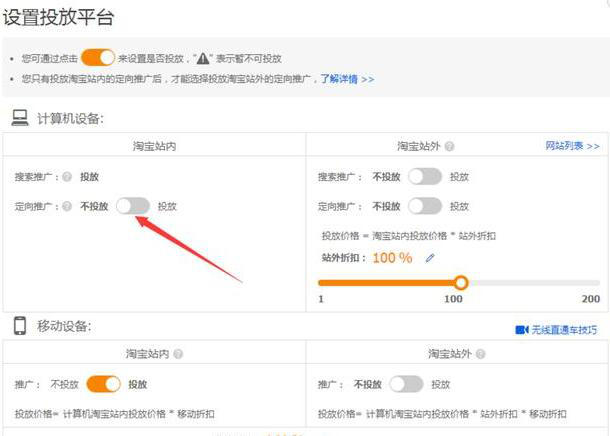Click the example orange toggle in tips
Screen dimensions: 610x436
point(98,58)
